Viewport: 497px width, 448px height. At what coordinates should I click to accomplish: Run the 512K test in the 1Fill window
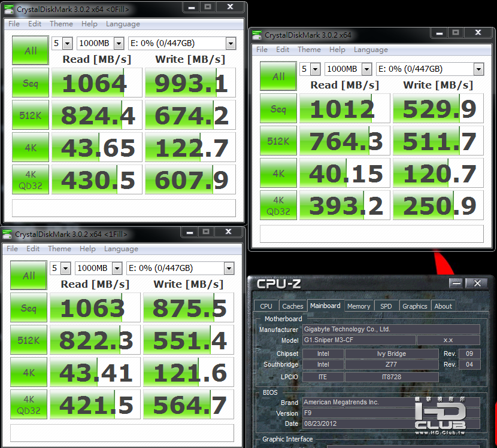29,340
